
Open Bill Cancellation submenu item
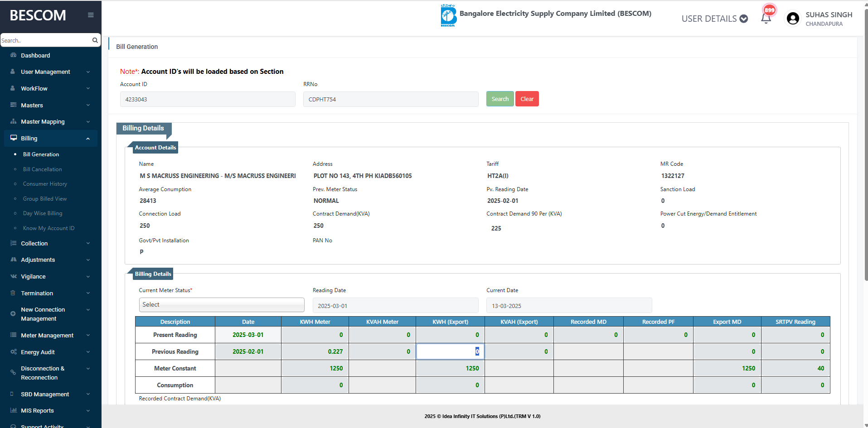[42, 169]
